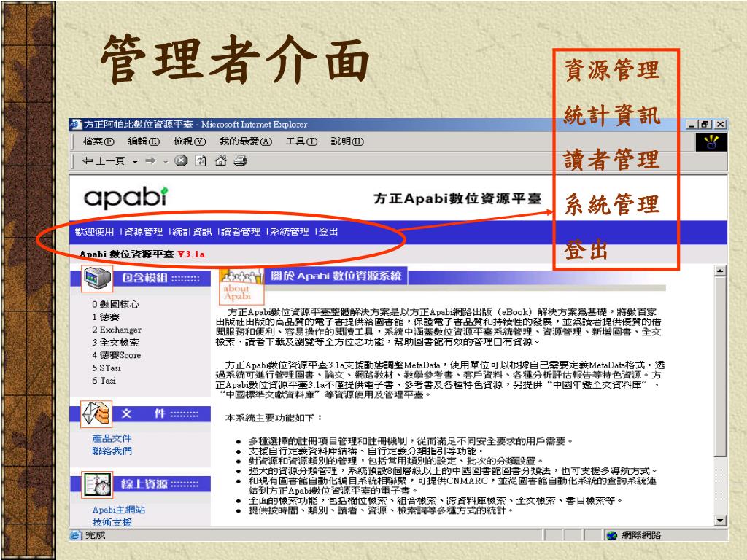Open the 技術支援 link

pyautogui.click(x=112, y=522)
